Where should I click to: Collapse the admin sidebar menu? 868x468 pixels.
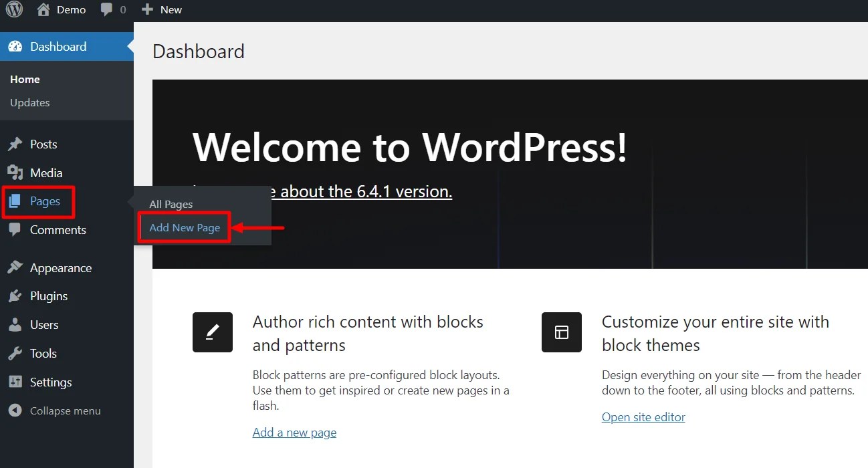tap(55, 411)
